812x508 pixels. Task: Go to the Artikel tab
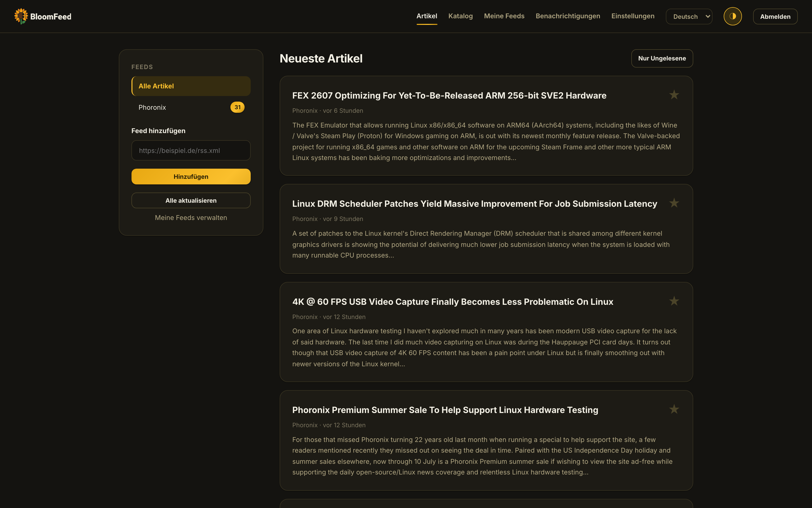(x=427, y=16)
